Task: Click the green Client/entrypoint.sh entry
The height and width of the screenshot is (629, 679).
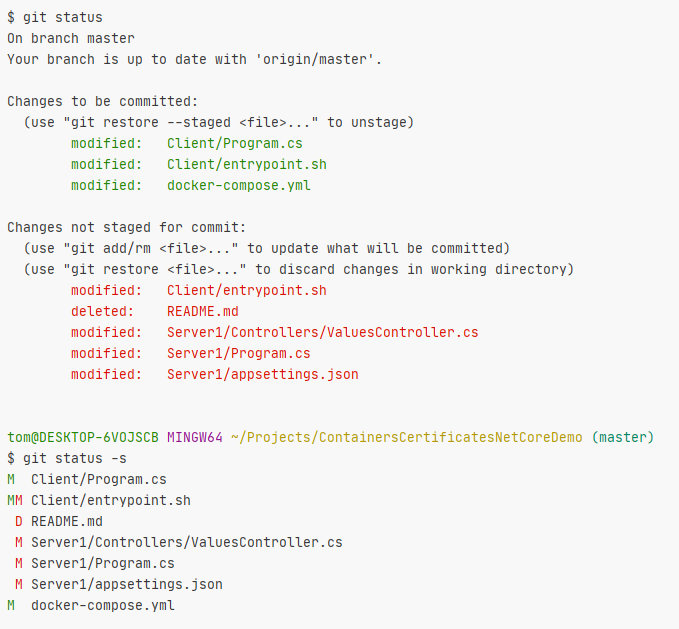Action: tap(247, 165)
